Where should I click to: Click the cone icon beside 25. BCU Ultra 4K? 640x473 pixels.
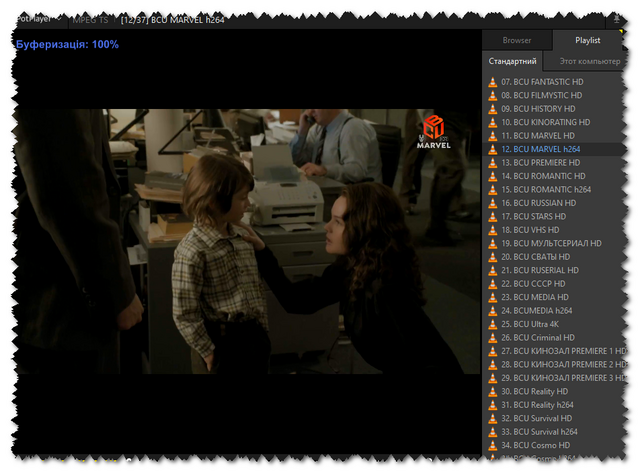point(493,324)
